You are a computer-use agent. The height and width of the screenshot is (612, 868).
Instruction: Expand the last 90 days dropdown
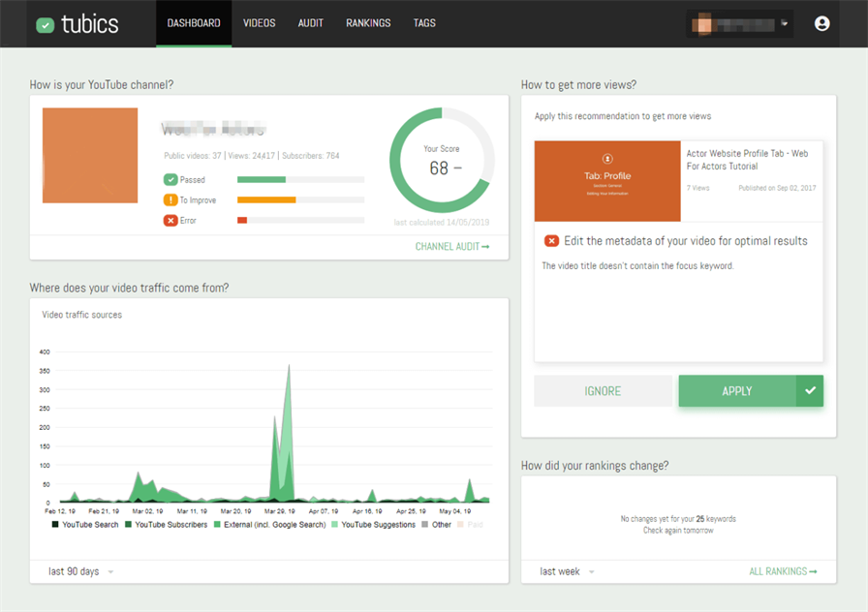click(80, 571)
